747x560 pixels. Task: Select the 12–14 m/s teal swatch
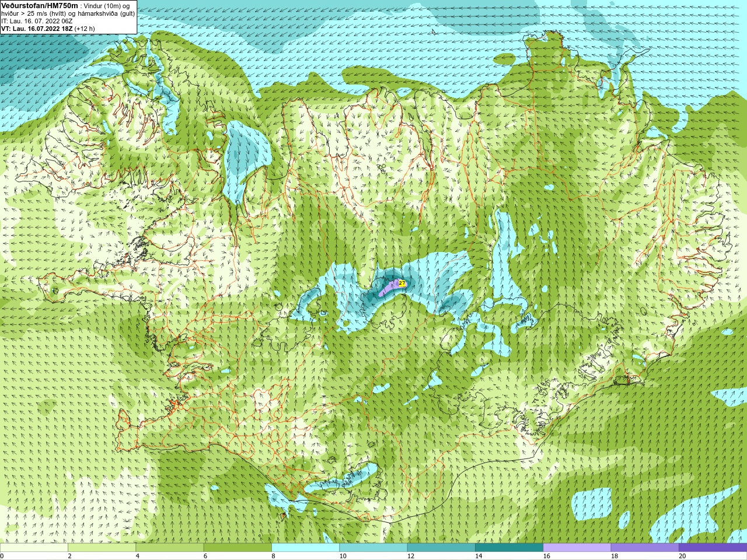click(441, 548)
